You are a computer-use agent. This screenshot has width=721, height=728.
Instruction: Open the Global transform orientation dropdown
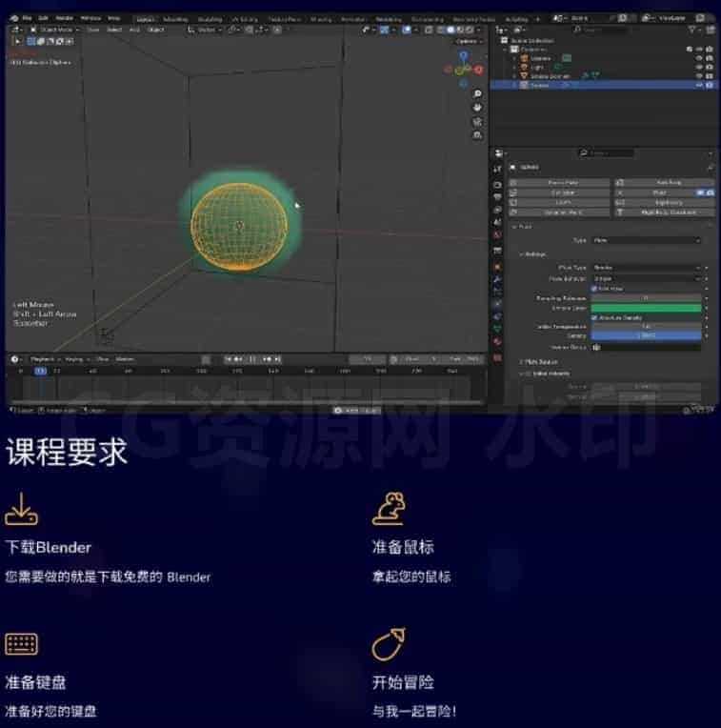[x=204, y=30]
